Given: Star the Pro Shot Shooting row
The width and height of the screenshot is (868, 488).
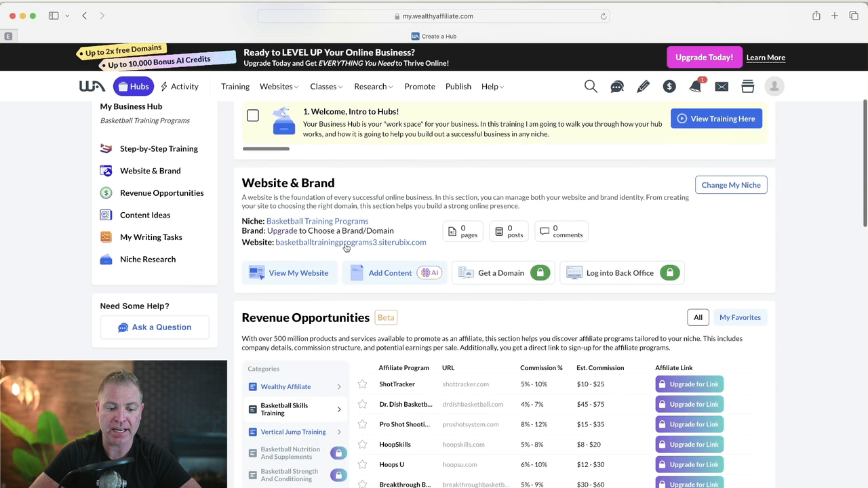Looking at the screenshot, I should (363, 424).
